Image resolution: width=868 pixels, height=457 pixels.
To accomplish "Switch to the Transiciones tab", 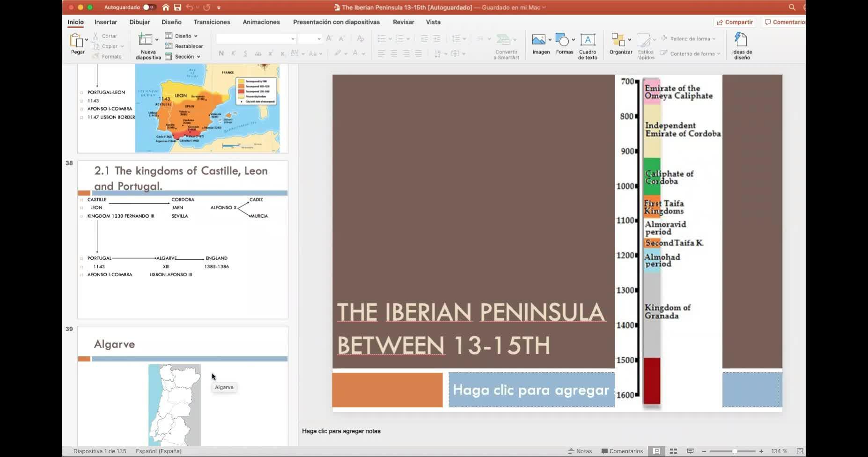I will pyautogui.click(x=212, y=22).
